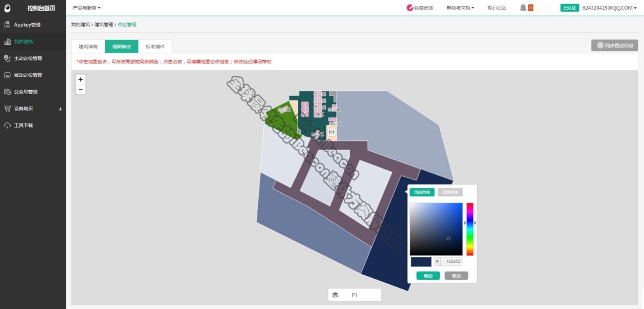Click the current color preview swatch
Screen dimensions: 644x309
point(421,261)
